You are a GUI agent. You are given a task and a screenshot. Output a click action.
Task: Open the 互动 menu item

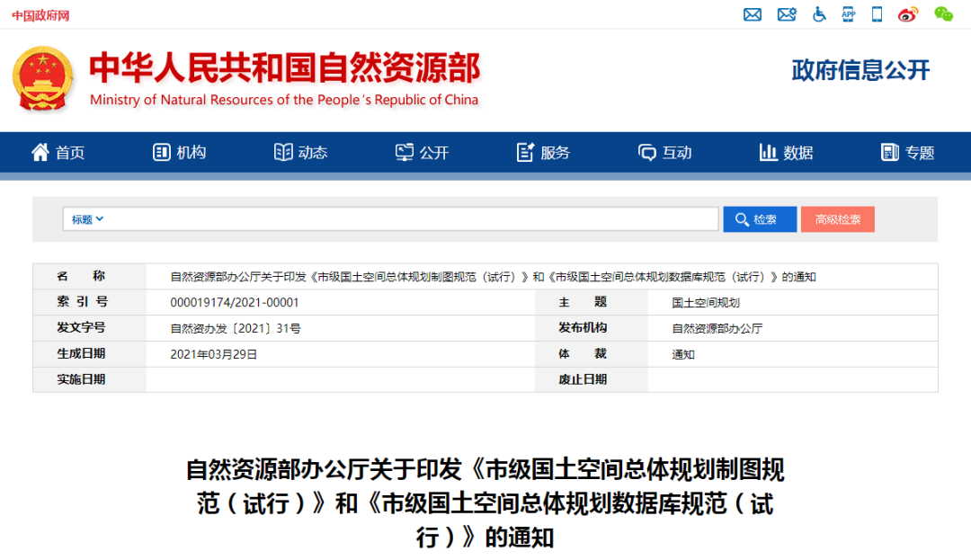coord(677,153)
